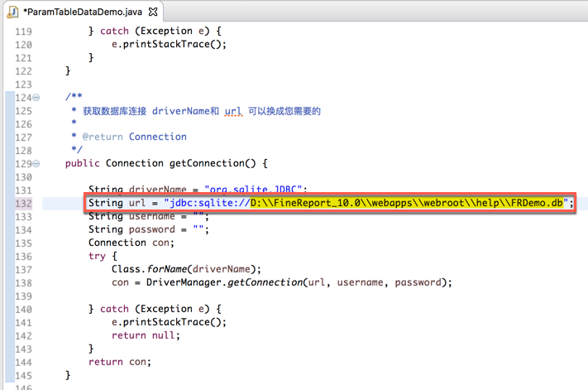This screenshot has height=390, width=588.
Task: Collapse the Javadoc comment at line 124
Action: 36,98
